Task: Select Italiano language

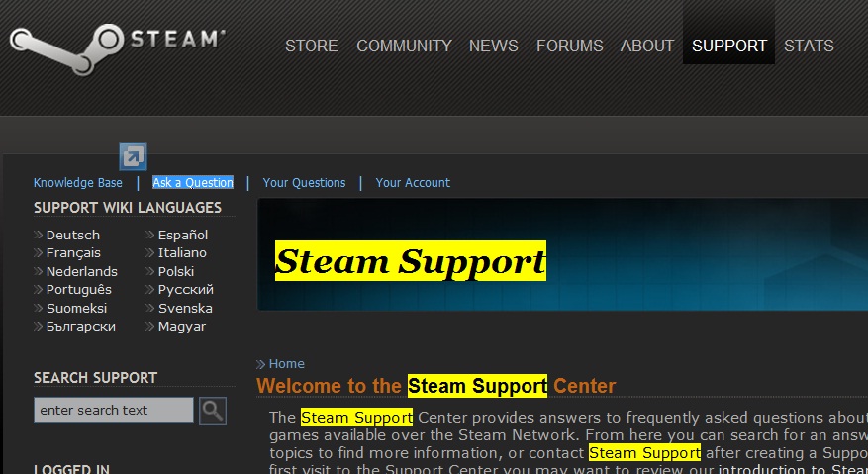Action: (x=182, y=253)
